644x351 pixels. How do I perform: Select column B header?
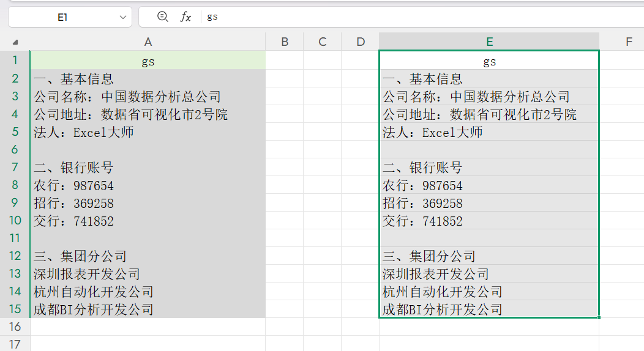[284, 42]
